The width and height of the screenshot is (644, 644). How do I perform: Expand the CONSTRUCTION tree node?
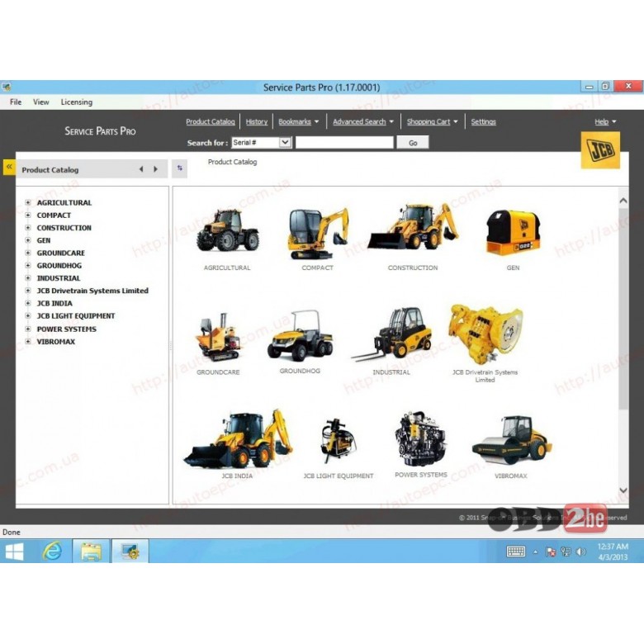click(x=28, y=228)
